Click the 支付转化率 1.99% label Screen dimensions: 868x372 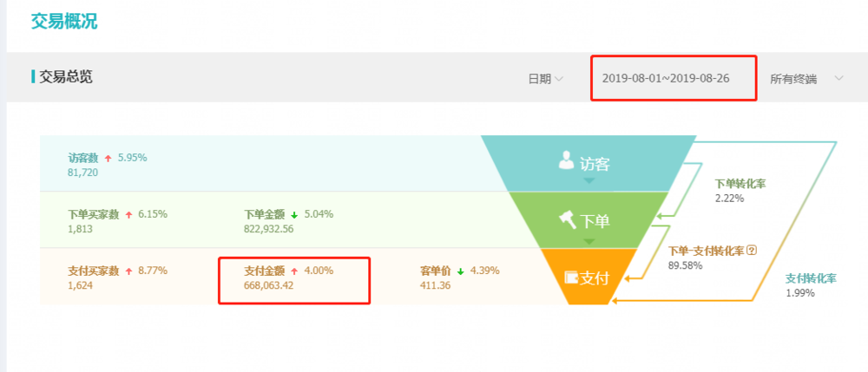tap(811, 285)
